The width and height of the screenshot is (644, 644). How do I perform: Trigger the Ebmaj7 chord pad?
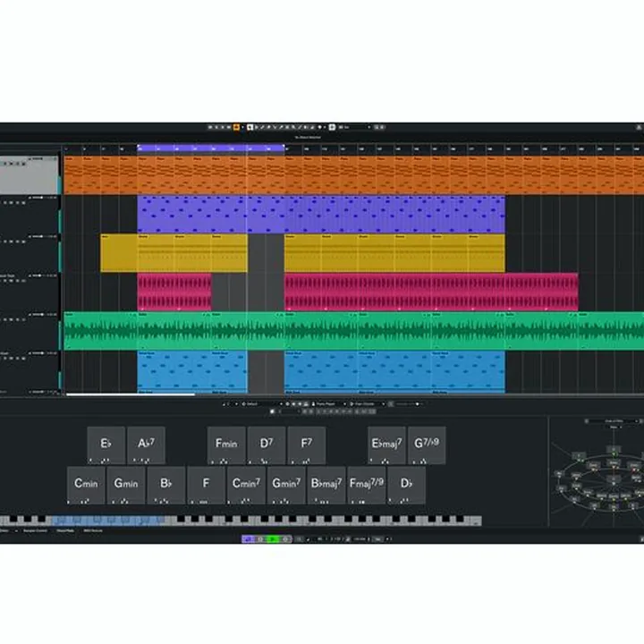387,445
